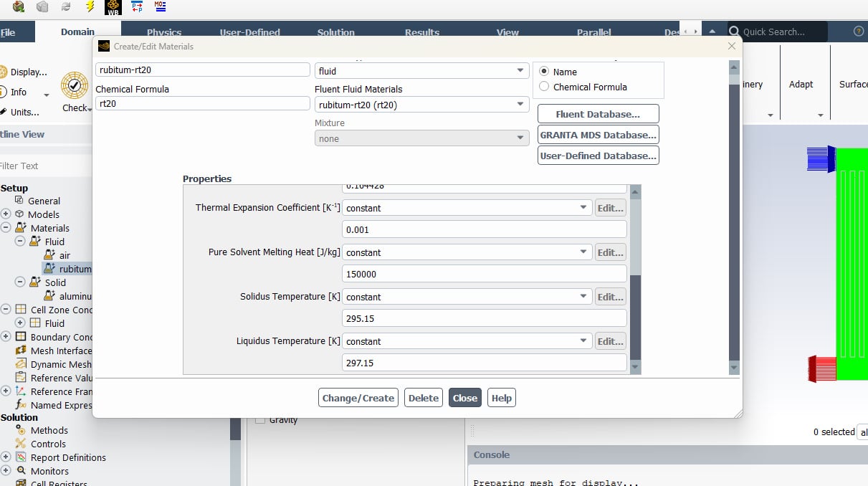Open the Results ribbon tab

421,32
